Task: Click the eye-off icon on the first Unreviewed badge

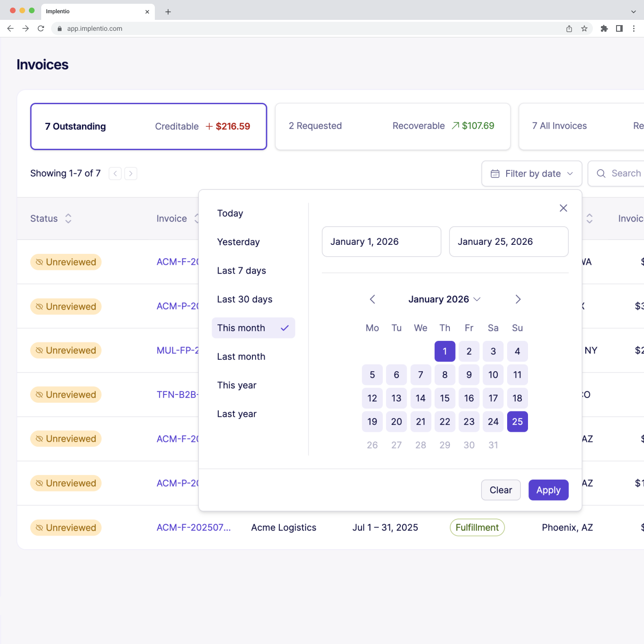Action: click(x=40, y=262)
